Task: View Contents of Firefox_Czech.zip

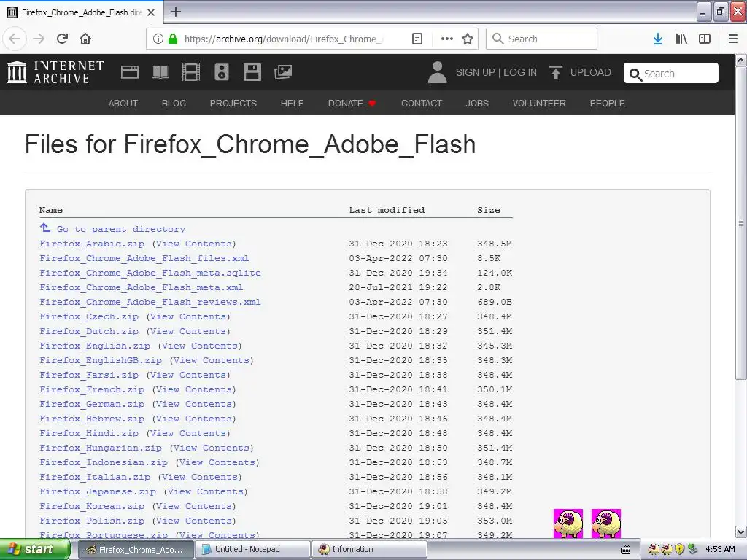Action: point(187,316)
